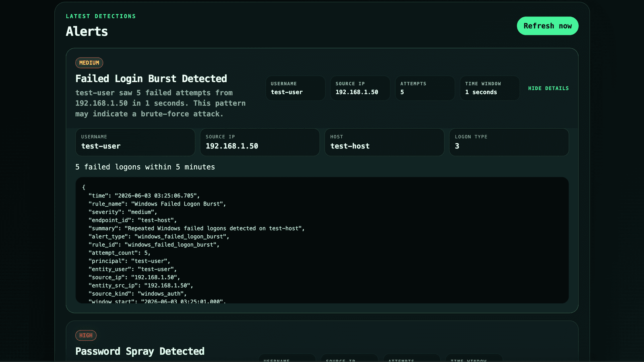
Task: Click the Logon Type 3 card
Action: 509,142
